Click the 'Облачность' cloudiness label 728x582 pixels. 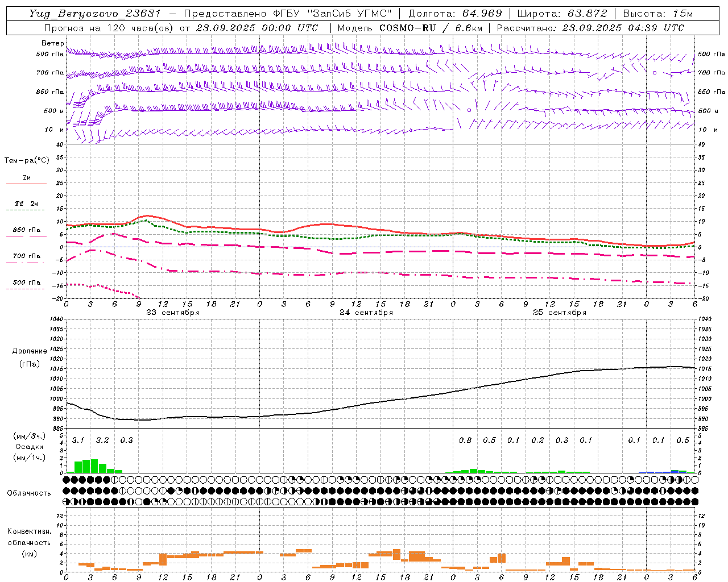point(29,493)
